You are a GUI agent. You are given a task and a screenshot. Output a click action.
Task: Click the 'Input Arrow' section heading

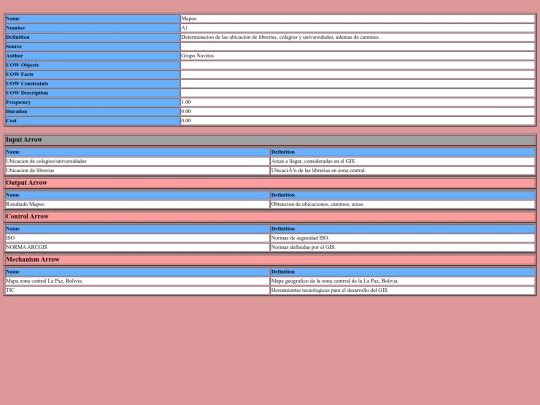(x=270, y=140)
